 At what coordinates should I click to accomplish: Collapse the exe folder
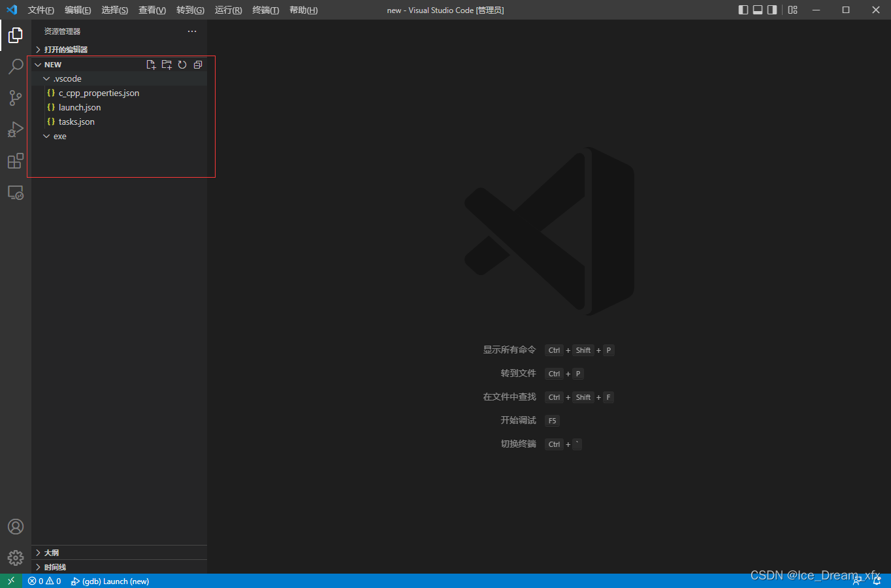coord(120,136)
